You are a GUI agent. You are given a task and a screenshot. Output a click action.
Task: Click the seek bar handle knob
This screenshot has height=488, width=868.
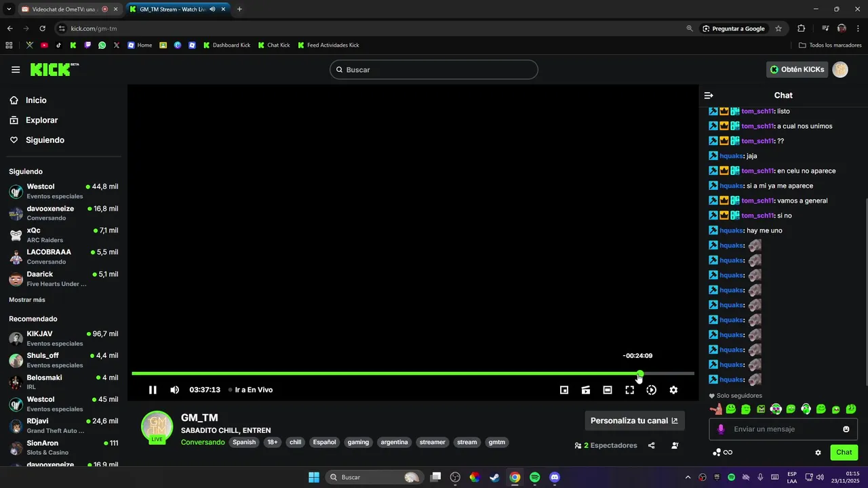[x=640, y=373]
